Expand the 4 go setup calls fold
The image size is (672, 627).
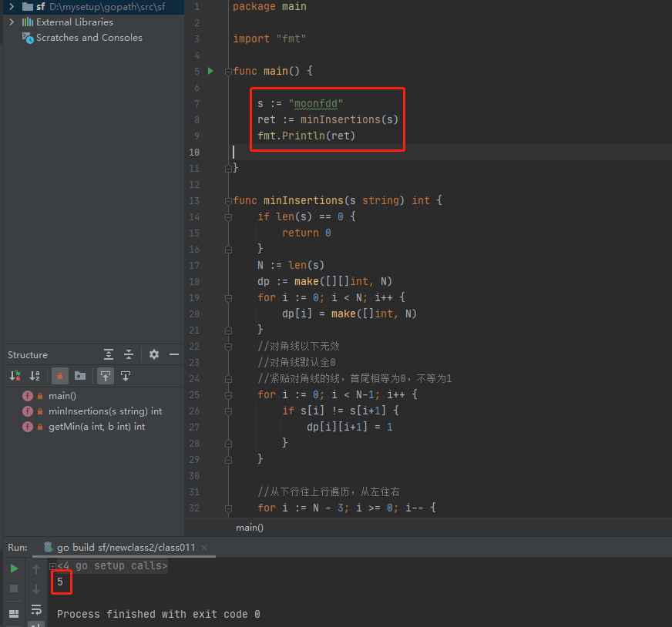pos(52,566)
